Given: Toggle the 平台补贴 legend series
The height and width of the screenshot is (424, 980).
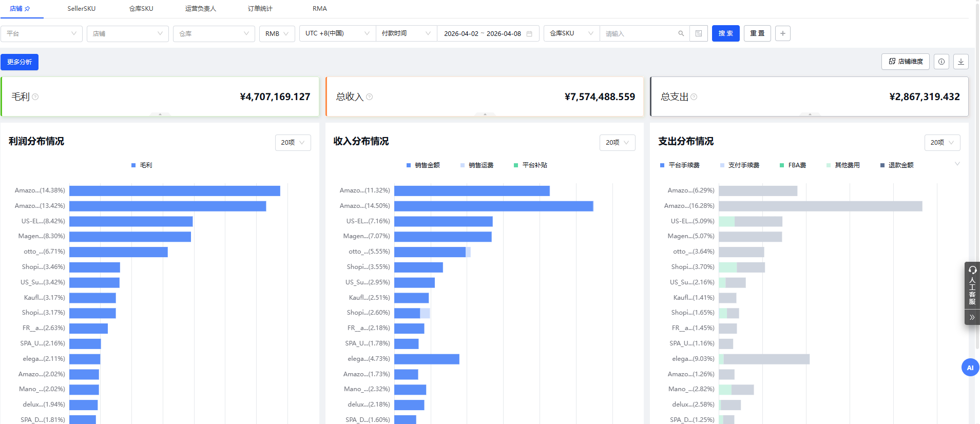Looking at the screenshot, I should (530, 165).
